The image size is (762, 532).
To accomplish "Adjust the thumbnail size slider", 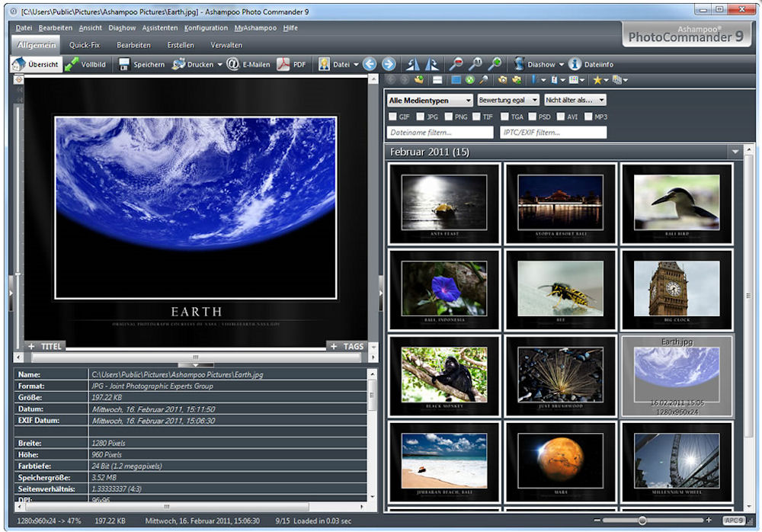I will point(642,521).
